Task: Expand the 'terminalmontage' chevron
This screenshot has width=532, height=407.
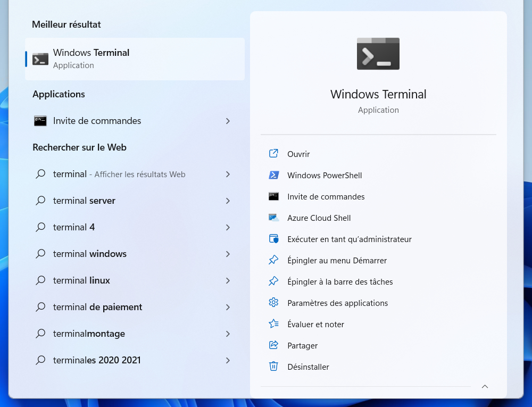Action: click(228, 334)
